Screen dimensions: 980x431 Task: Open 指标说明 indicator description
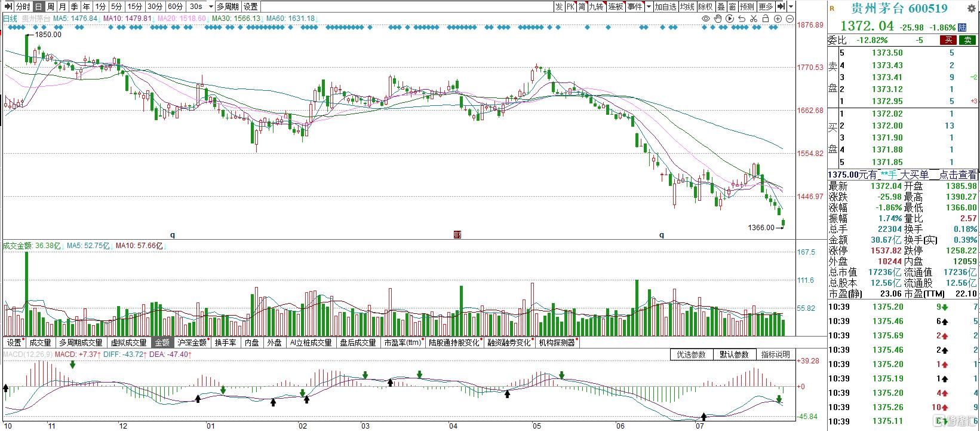tap(776, 354)
